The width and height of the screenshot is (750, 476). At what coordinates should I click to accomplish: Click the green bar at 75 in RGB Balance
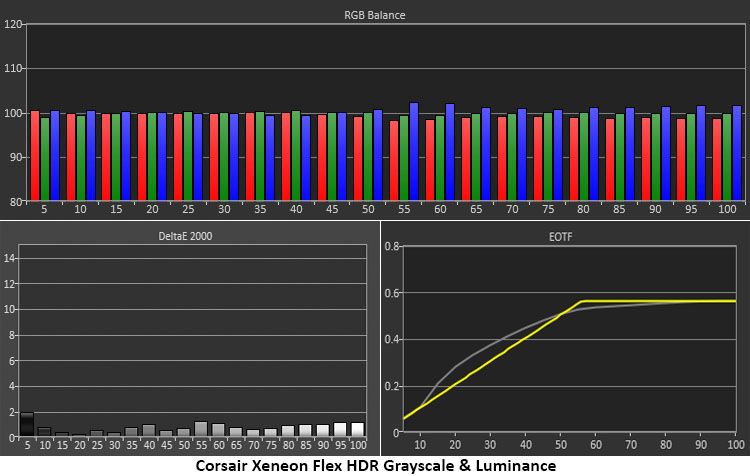tap(548, 156)
